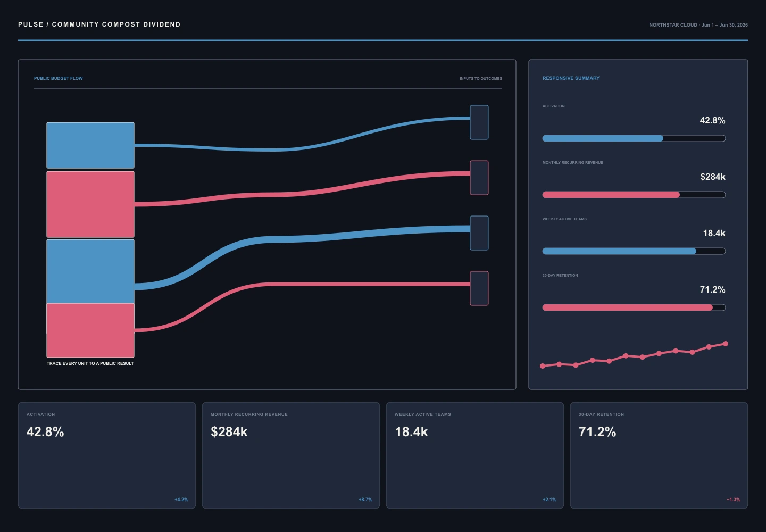Click the "NORTHSTAR CLOUD · Jun 1 – Jun 30, 2026" date range

point(698,25)
